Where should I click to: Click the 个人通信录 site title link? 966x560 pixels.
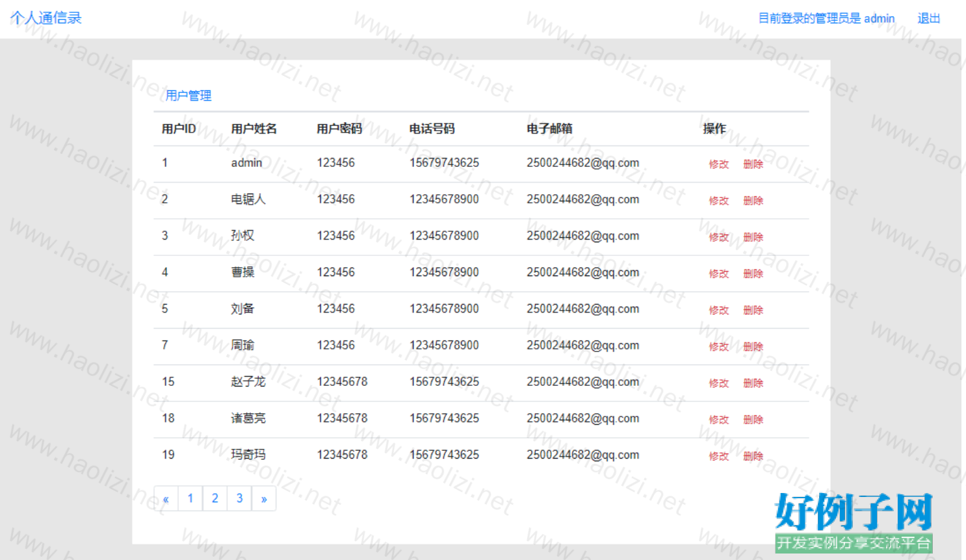tap(46, 18)
